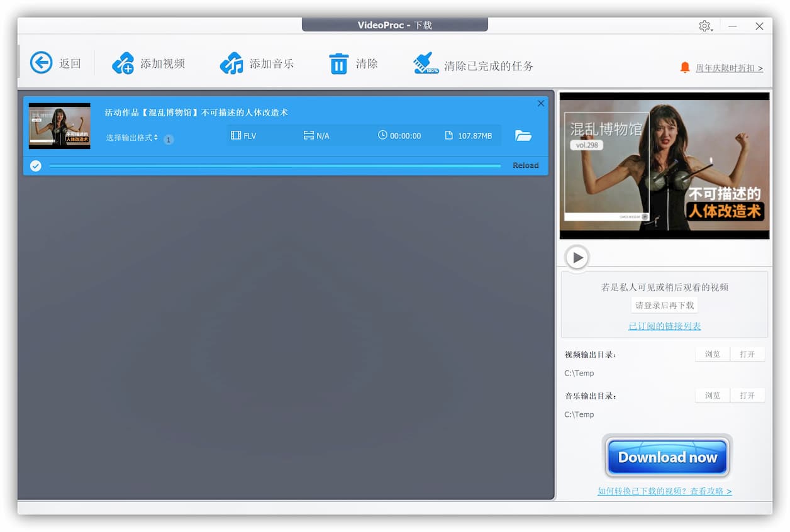The height and width of the screenshot is (532, 790).
Task: Click the VideoProc - 下载 title tab
Action: tap(395, 25)
